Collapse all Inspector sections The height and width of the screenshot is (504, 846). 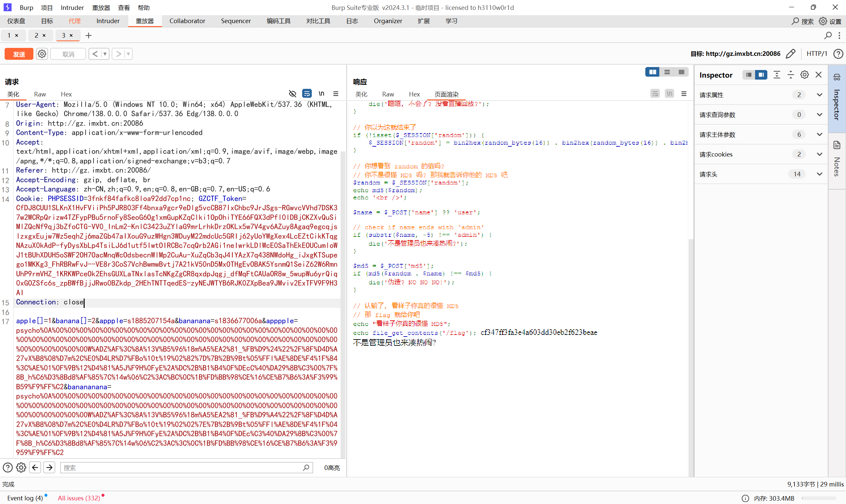tap(790, 75)
